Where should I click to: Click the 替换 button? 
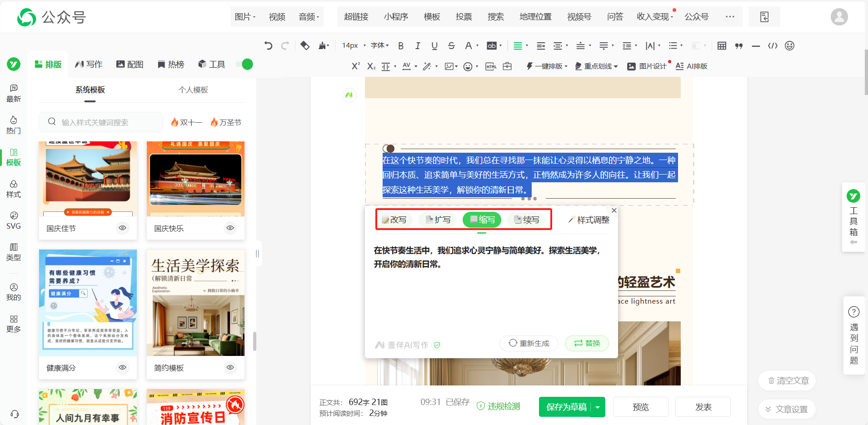click(x=587, y=343)
